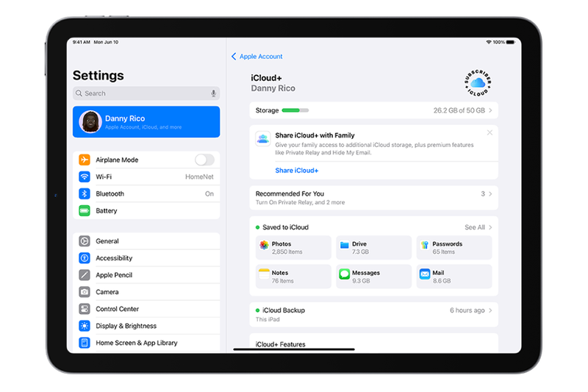Open the Wi-Fi settings row

[146, 177]
